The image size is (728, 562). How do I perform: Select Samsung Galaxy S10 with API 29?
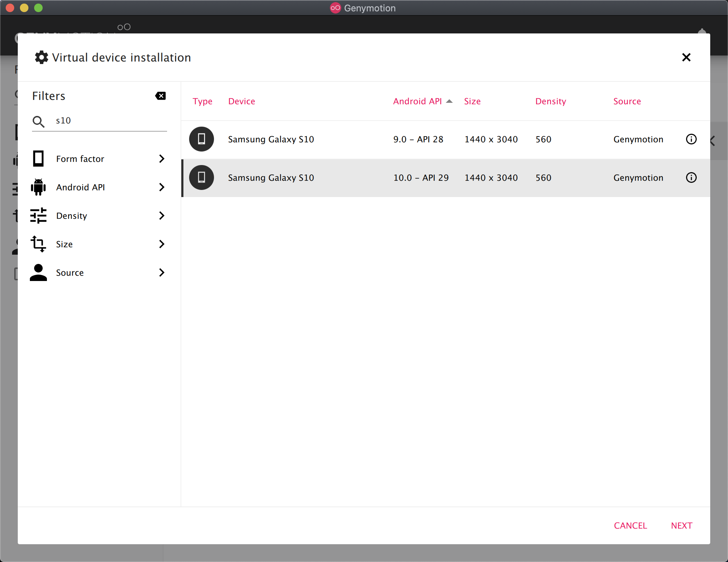tap(446, 177)
